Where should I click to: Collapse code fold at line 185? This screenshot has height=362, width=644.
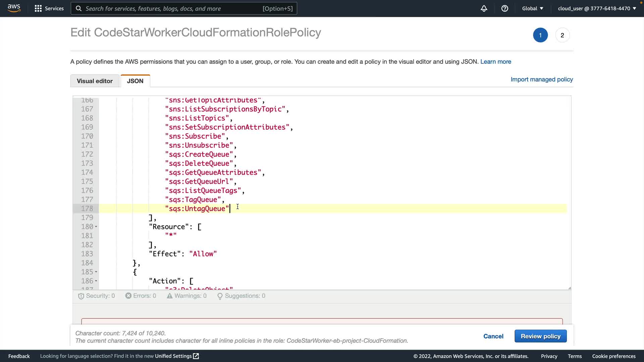click(x=96, y=272)
